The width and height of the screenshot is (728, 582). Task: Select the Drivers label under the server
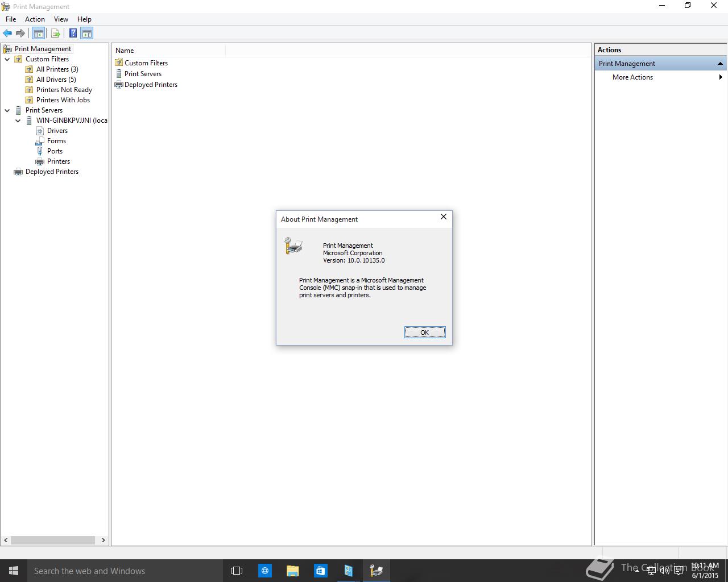pos(57,131)
